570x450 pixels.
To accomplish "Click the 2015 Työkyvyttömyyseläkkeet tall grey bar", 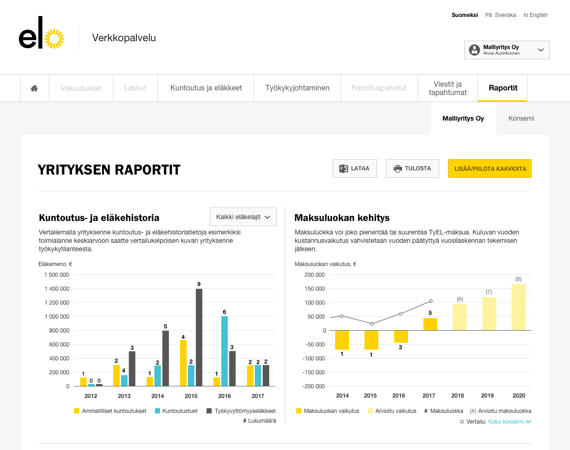I will point(199,337).
